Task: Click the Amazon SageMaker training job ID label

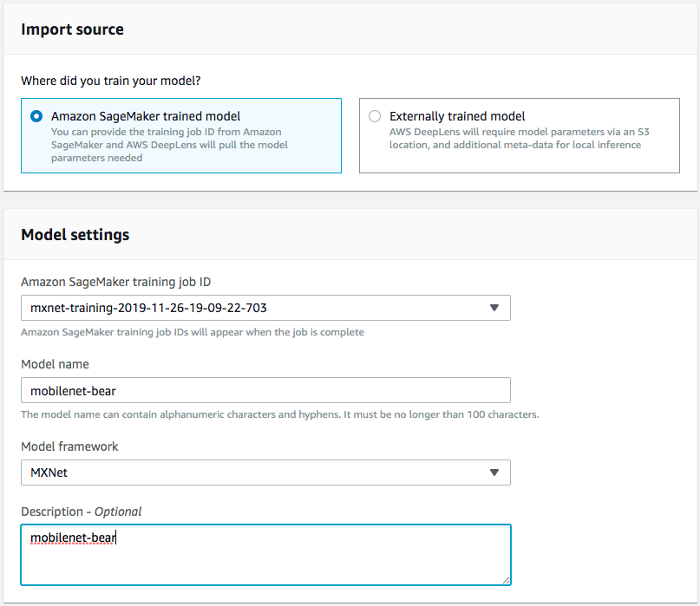Action: pyautogui.click(x=115, y=282)
